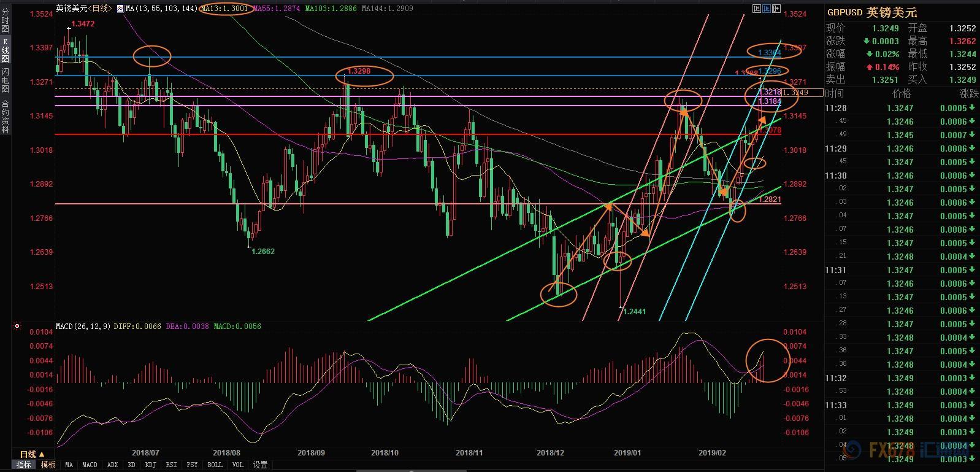Click the first chart layout icon at top right
980x472 pixels.
pos(757,9)
